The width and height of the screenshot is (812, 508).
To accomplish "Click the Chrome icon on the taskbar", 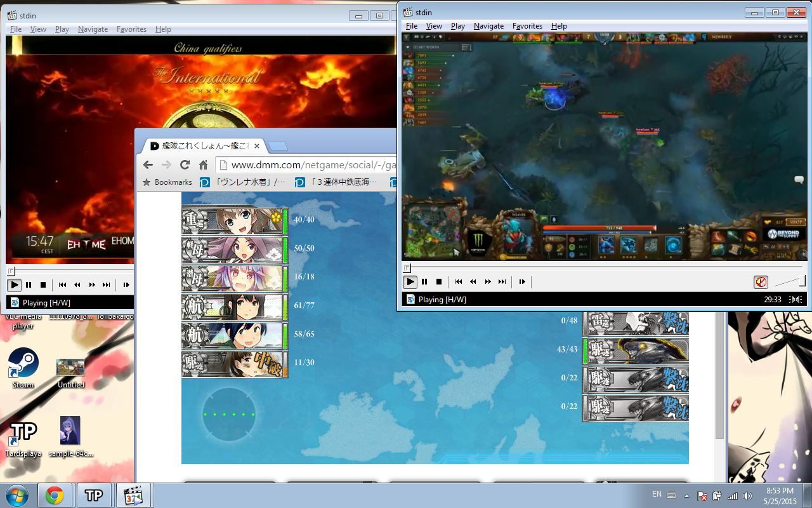I will click(55, 495).
